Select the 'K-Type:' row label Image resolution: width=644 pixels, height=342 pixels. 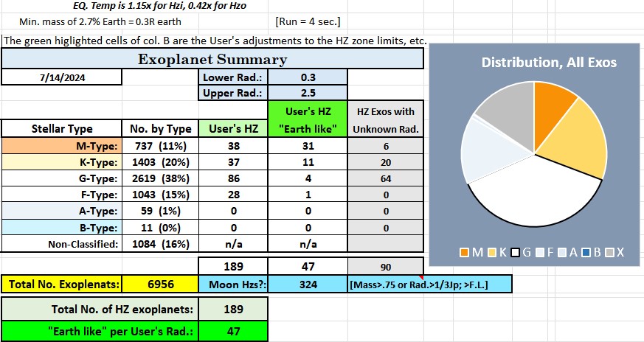pyautogui.click(x=62, y=162)
